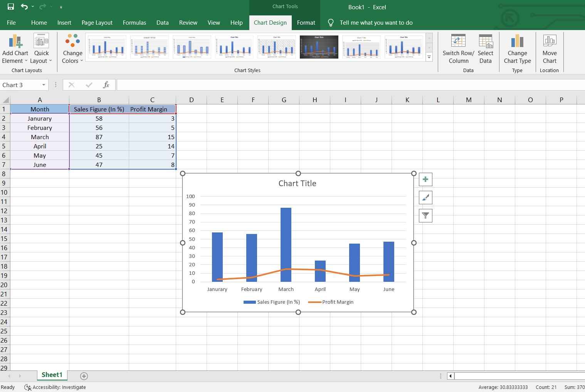Apply the first chart style thumbnail

[107, 47]
